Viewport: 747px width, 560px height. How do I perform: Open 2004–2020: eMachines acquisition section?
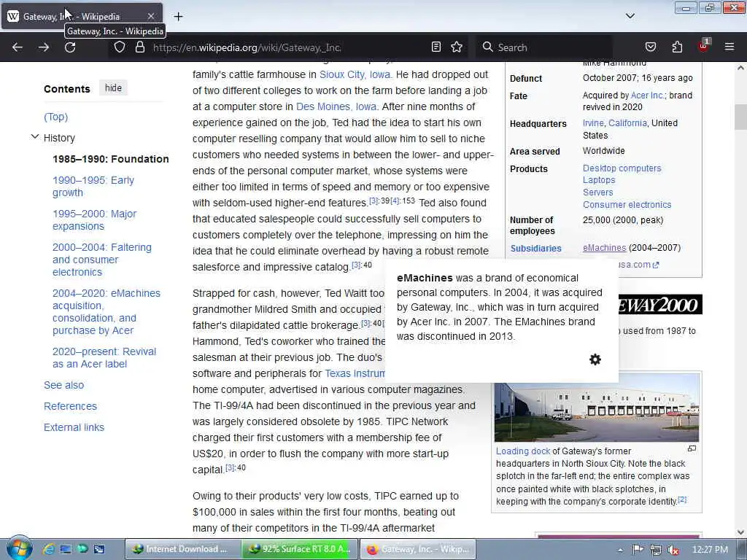(107, 312)
